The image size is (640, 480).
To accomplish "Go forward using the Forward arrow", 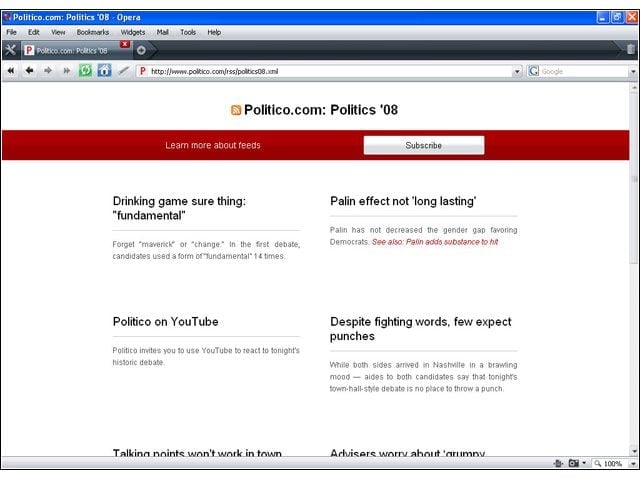I will point(48,71).
